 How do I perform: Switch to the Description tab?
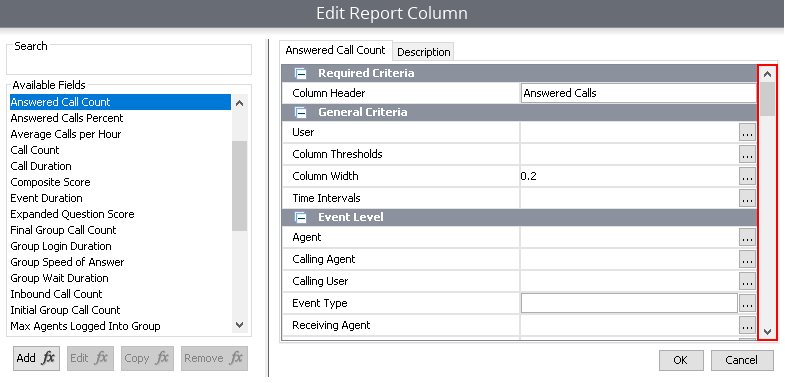point(424,52)
